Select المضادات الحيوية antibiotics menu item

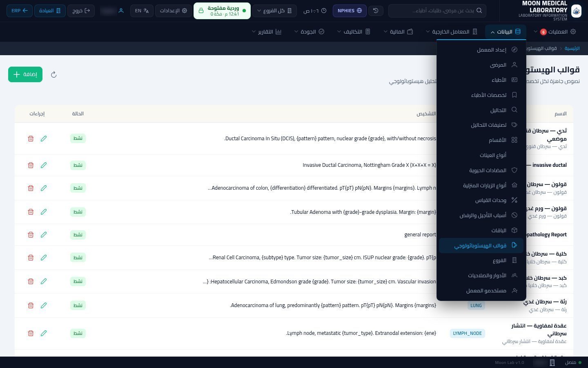click(x=481, y=171)
